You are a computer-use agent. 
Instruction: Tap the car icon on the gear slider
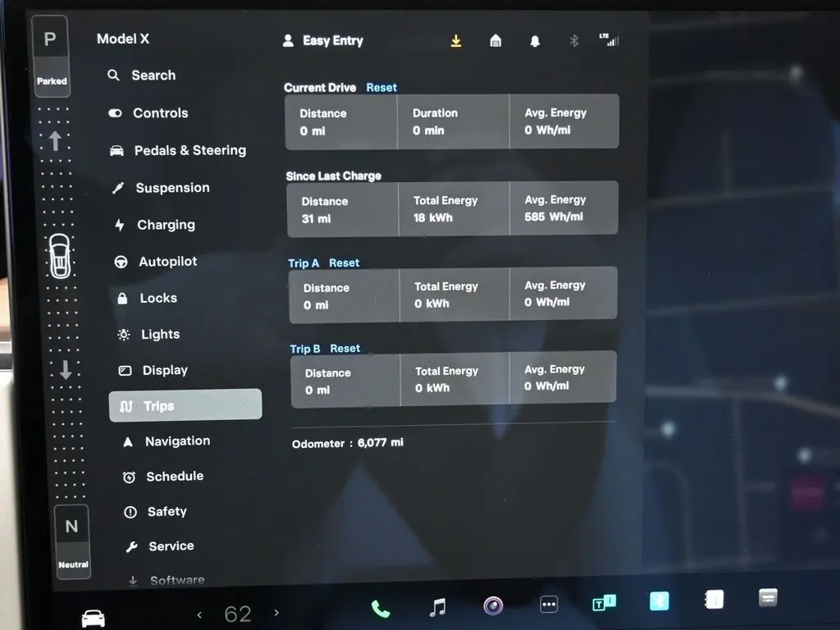(x=59, y=256)
